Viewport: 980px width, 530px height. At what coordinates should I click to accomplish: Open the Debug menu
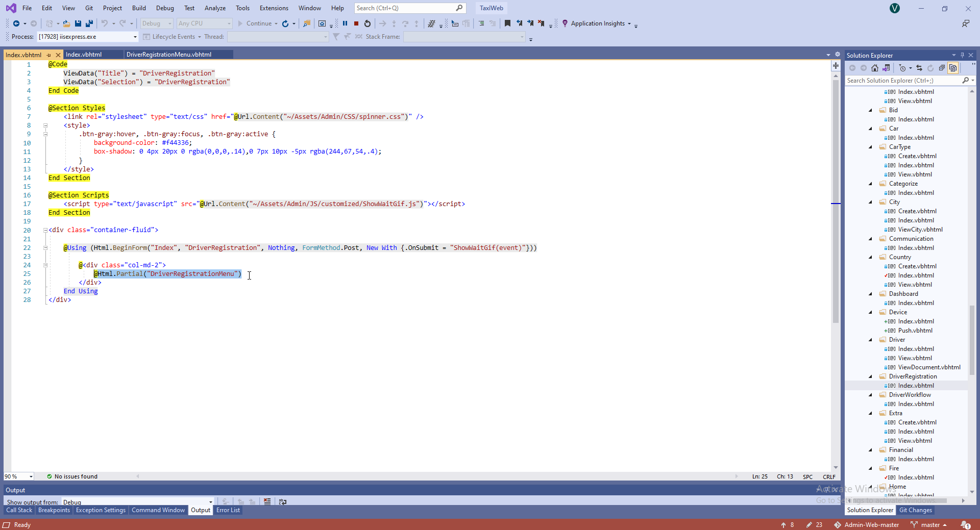click(165, 8)
